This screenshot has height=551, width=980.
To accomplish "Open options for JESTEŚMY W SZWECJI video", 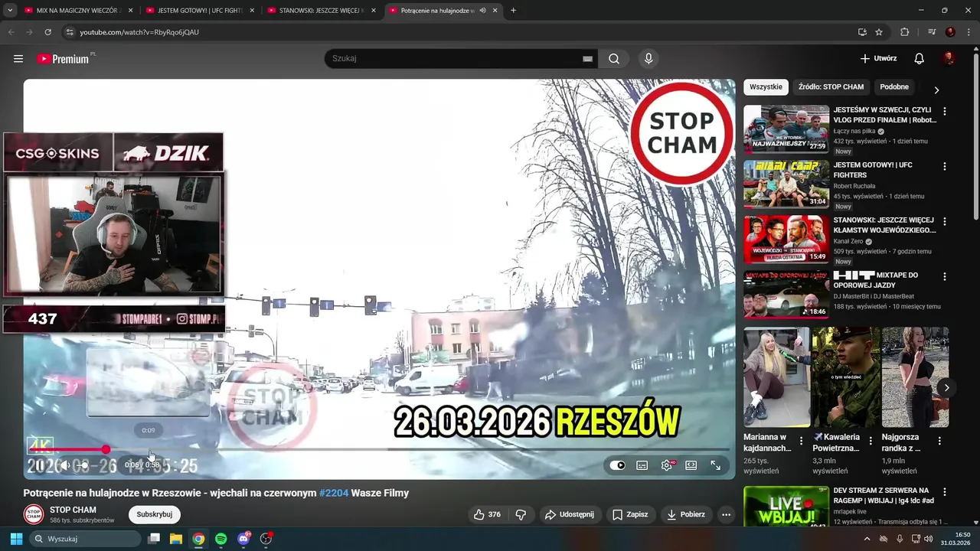I will (x=944, y=111).
